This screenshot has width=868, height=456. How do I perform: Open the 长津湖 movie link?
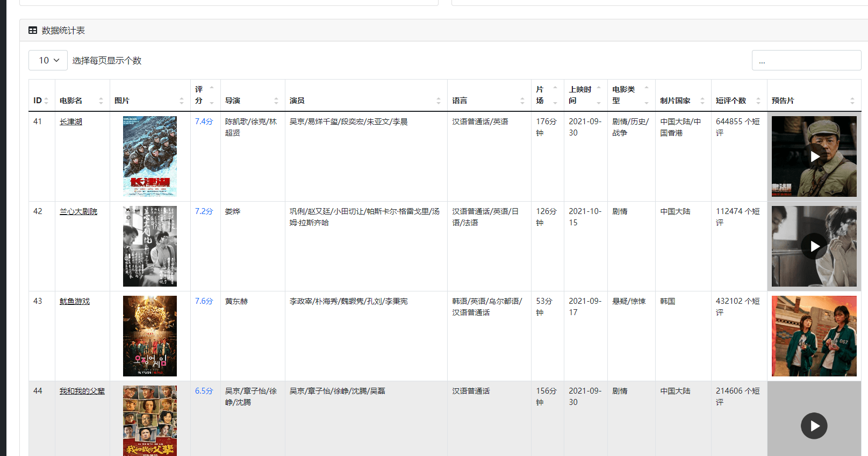pos(71,122)
